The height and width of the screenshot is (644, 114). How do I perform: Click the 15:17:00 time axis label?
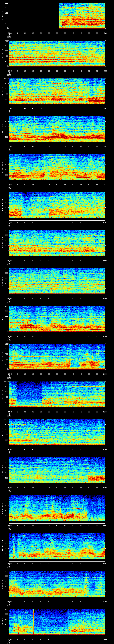[x=9, y=525]
